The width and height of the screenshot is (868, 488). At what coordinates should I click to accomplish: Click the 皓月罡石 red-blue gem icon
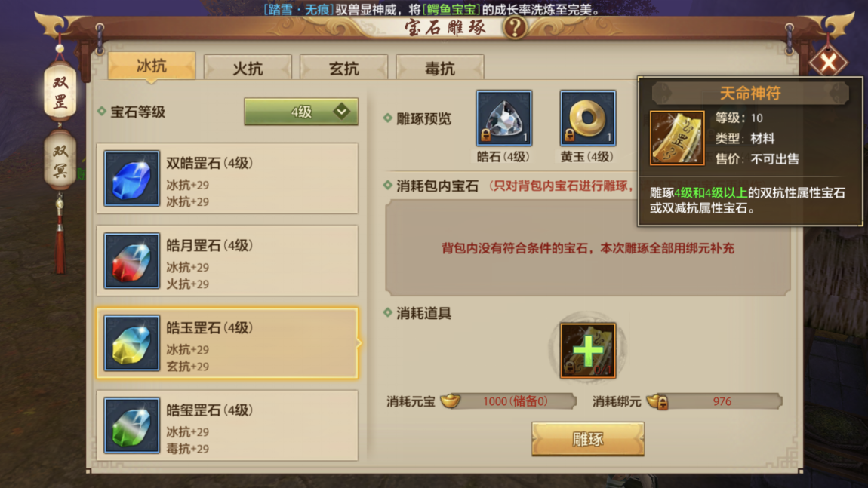click(132, 261)
